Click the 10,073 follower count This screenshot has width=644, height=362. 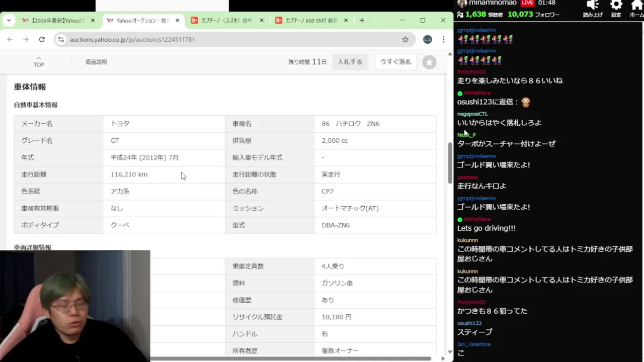[520, 14]
